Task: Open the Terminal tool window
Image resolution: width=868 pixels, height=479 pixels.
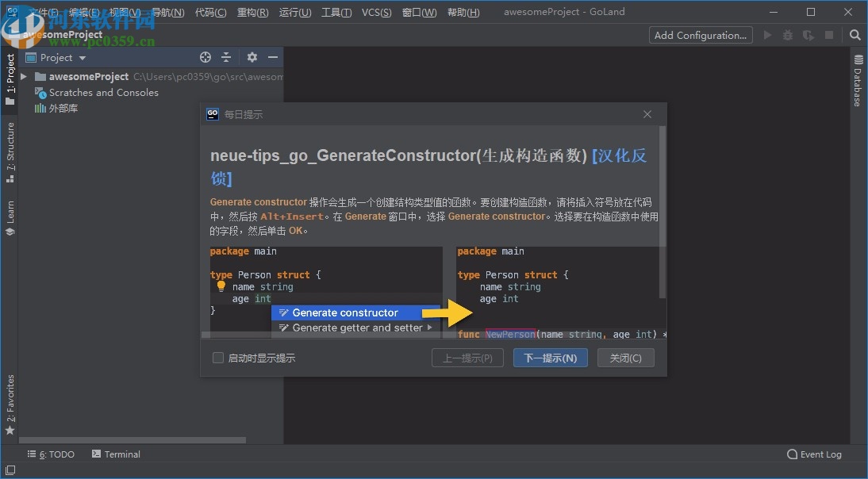Action: click(116, 454)
